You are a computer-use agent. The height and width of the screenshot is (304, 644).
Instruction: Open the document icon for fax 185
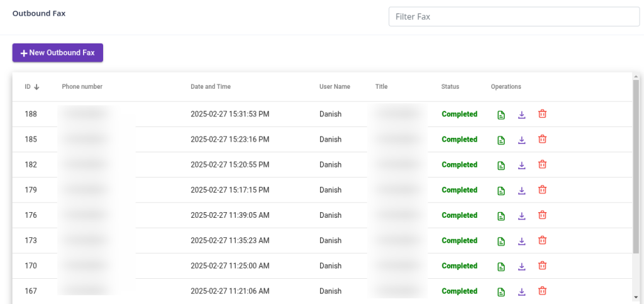pos(501,140)
